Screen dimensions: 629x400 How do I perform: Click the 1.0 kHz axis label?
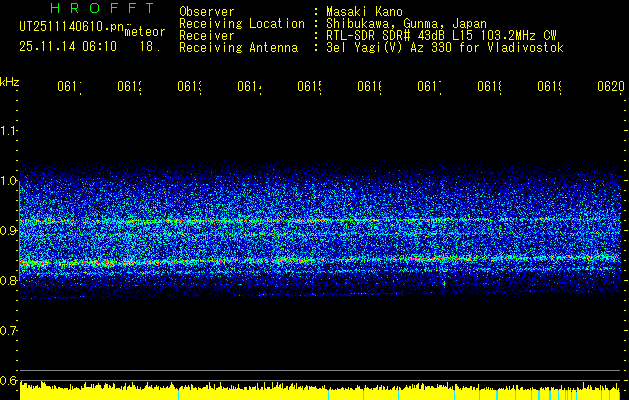8,181
